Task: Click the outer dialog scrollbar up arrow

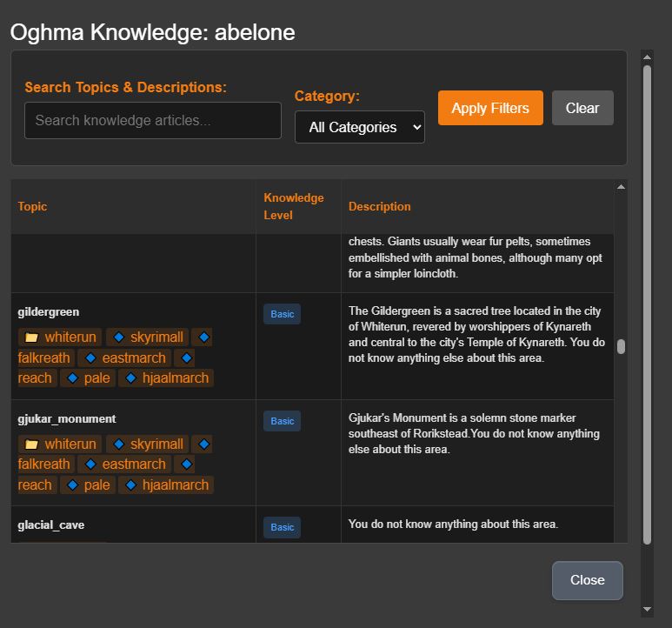Action: point(647,57)
